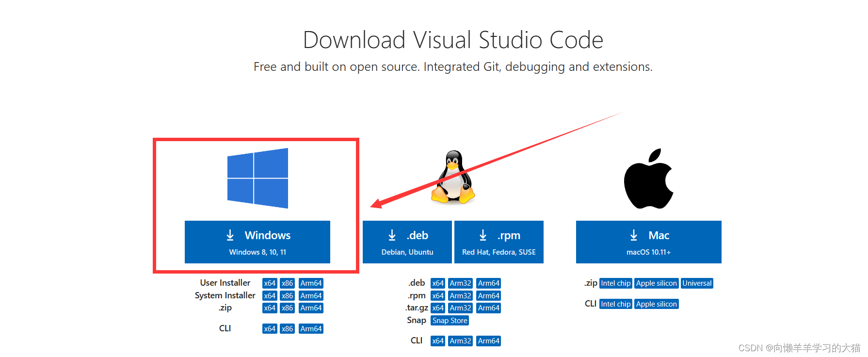Screen dimensions: 868x357
Task: Click Arm32 in the Linux .rpm row
Action: click(460, 296)
